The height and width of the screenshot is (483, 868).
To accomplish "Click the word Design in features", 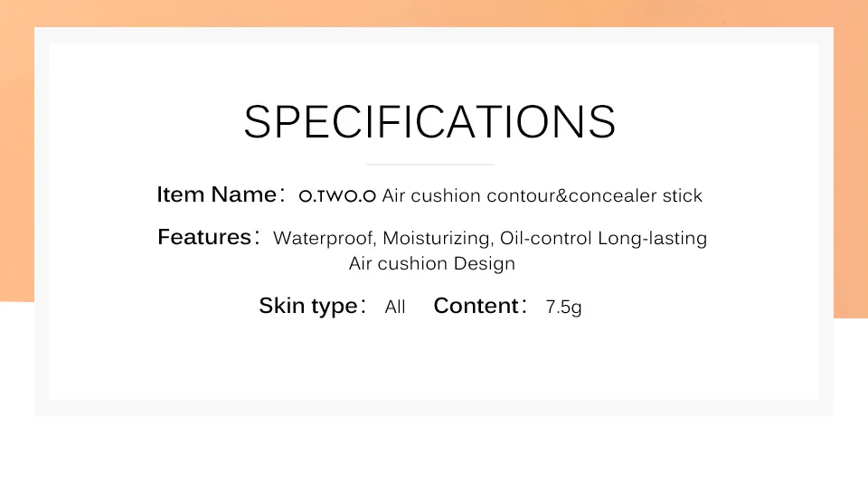I will click(485, 263).
